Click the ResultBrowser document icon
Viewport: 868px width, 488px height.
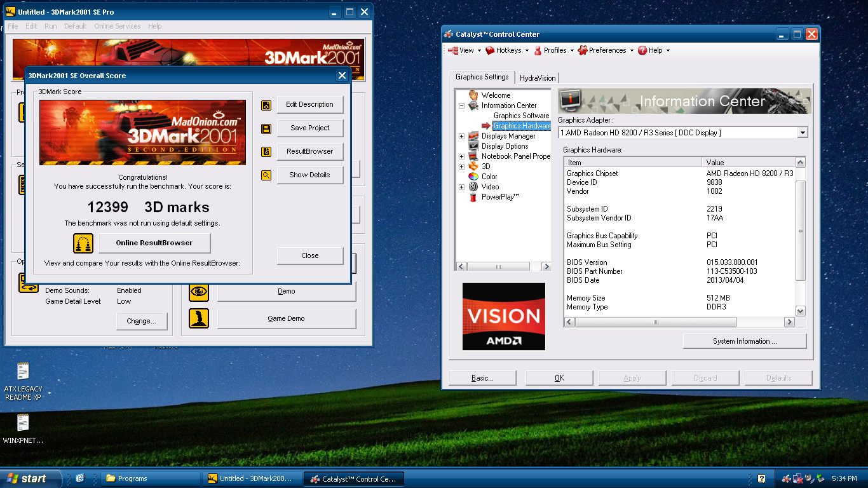[x=266, y=152]
